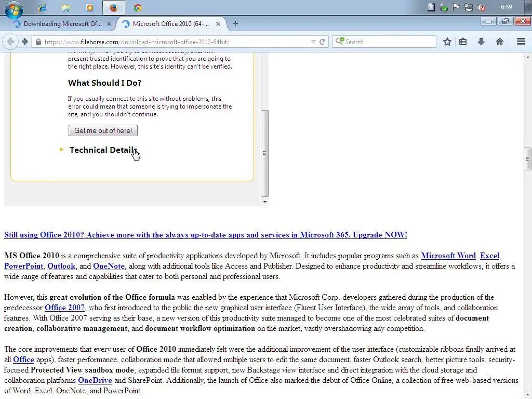The height and width of the screenshot is (399, 532).
Task: Open the Firefox hamburger menu
Action: [x=521, y=42]
